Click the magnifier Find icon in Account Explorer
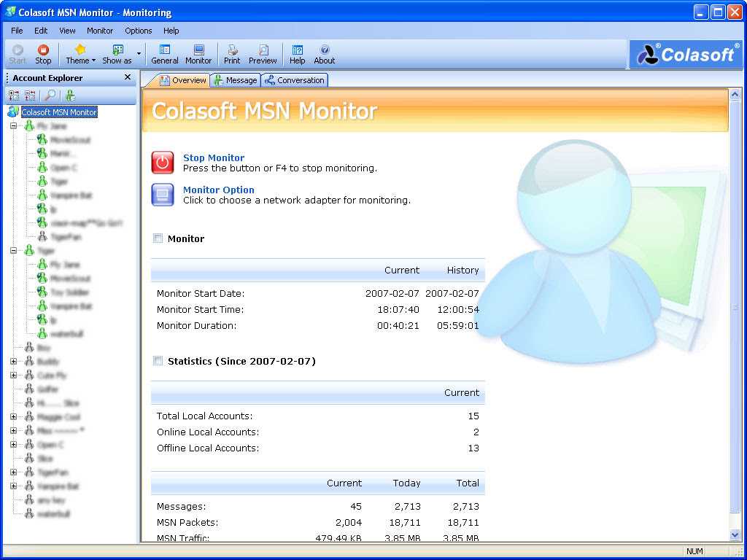The height and width of the screenshot is (560, 747). [50, 96]
